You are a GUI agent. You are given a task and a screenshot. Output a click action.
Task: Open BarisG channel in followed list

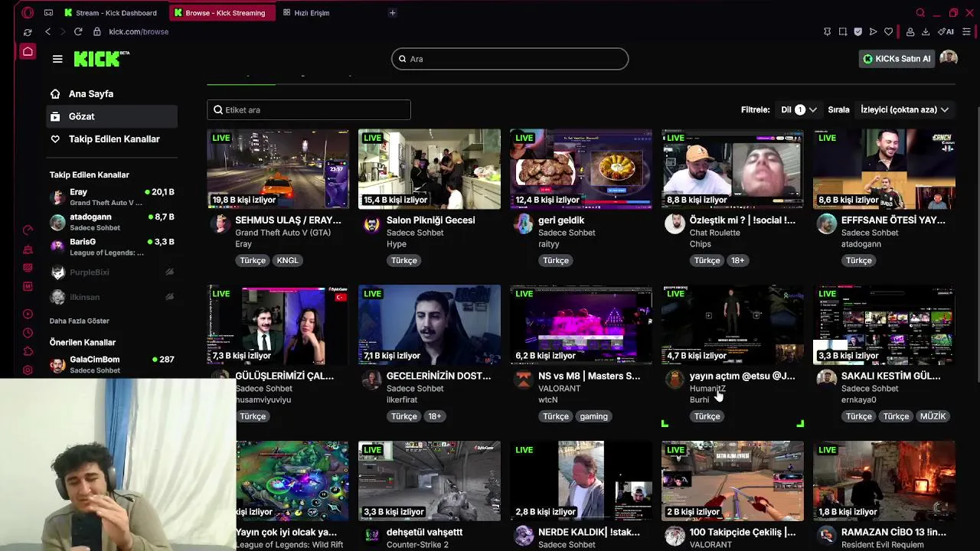point(112,246)
